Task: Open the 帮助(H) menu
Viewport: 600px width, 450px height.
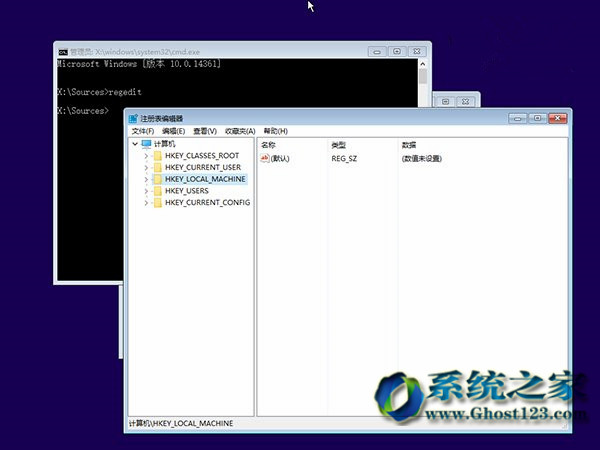Action: click(276, 131)
